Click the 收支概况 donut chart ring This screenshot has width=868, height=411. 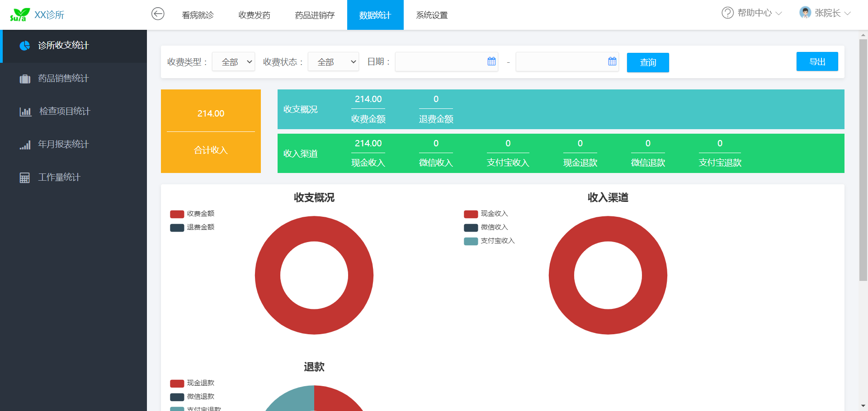268,276
